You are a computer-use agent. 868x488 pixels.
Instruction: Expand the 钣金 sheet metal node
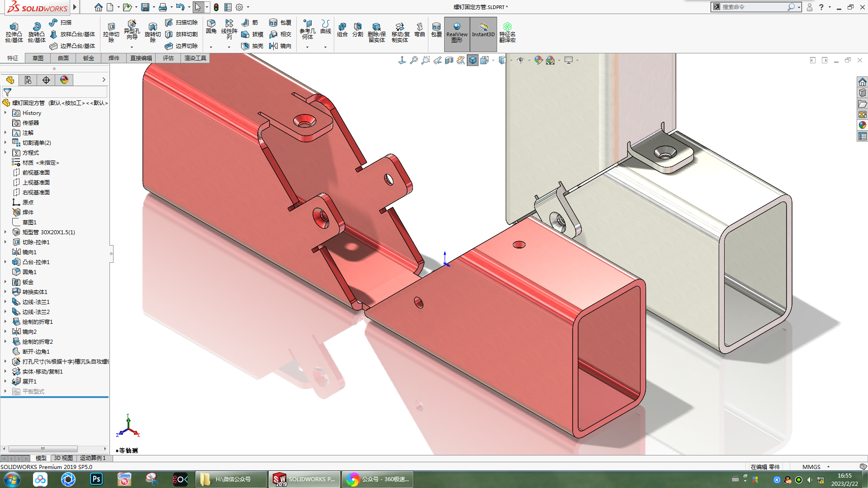tap(5, 282)
